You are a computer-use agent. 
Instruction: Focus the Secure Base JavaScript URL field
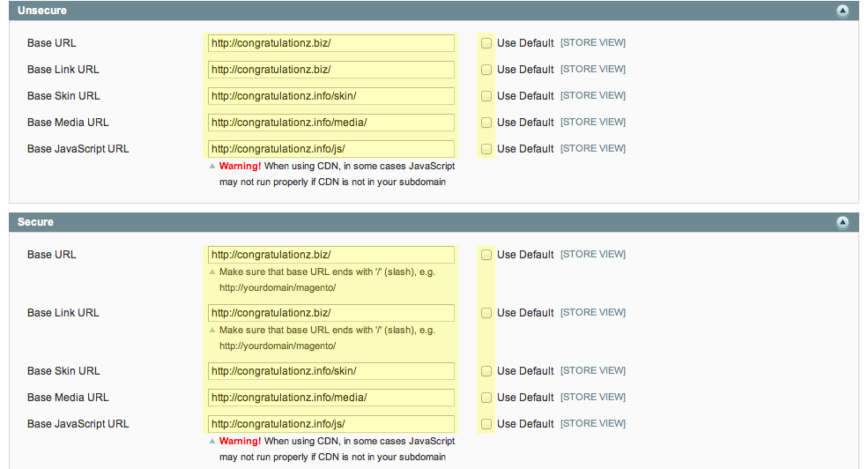pos(331,424)
